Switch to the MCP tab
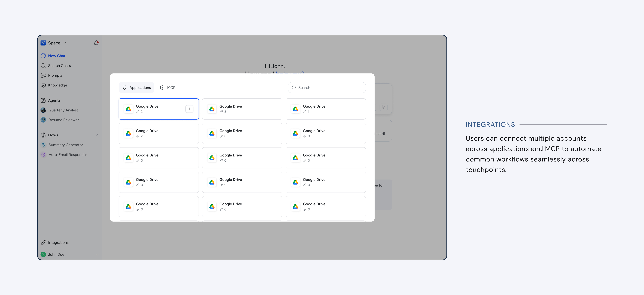Screen dimensions: 644x295 [x=168, y=87]
